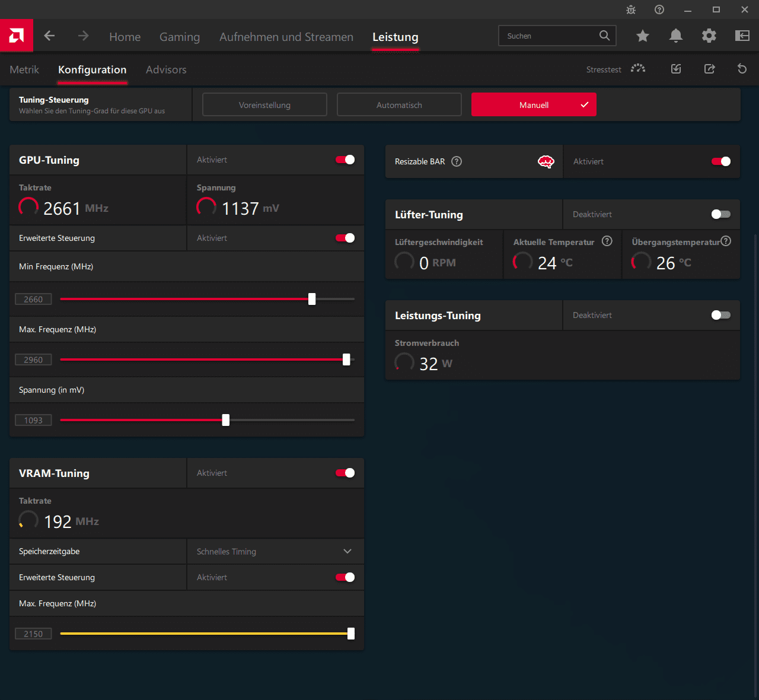The image size is (759, 700).
Task: Select Manuell tuning mode
Action: [x=534, y=104]
